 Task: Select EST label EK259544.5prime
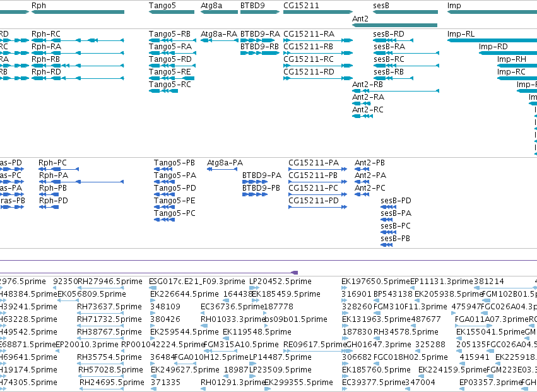(185, 332)
